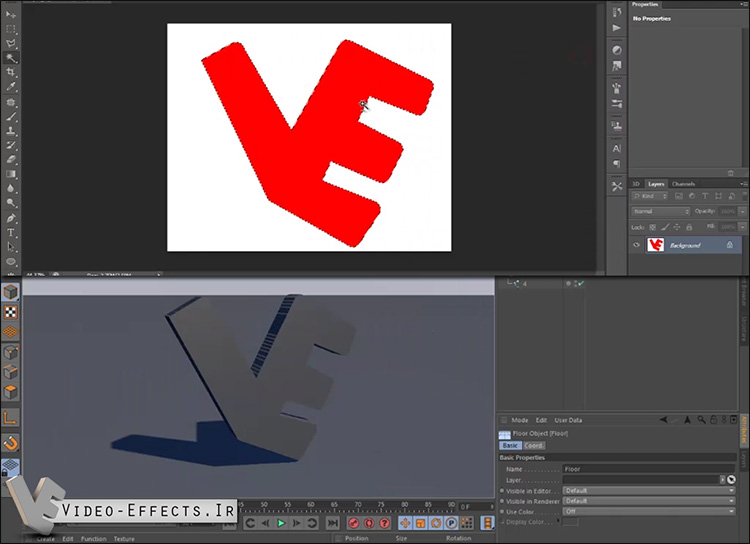This screenshot has height=544, width=750.
Task: Switch to the Coord. tab
Action: (533, 445)
